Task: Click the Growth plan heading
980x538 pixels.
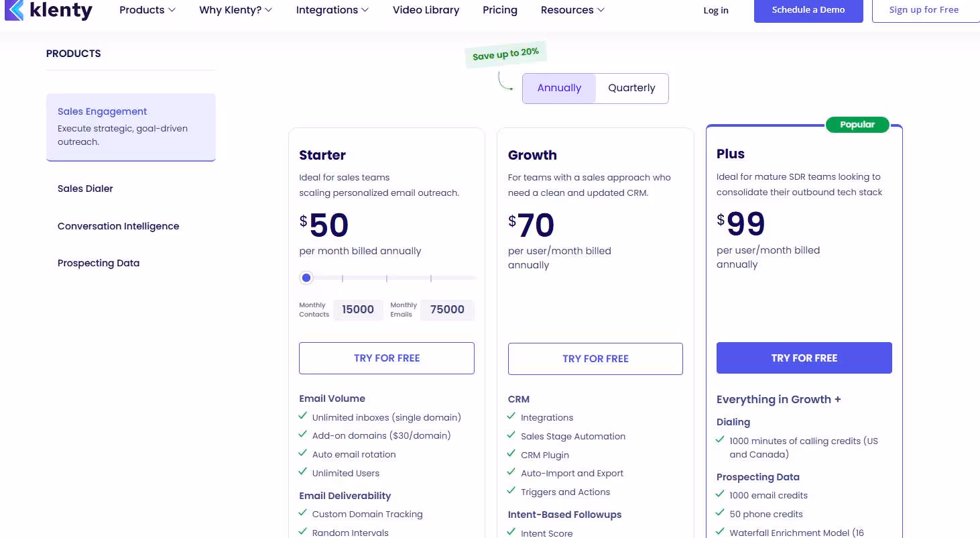Action: (532, 155)
